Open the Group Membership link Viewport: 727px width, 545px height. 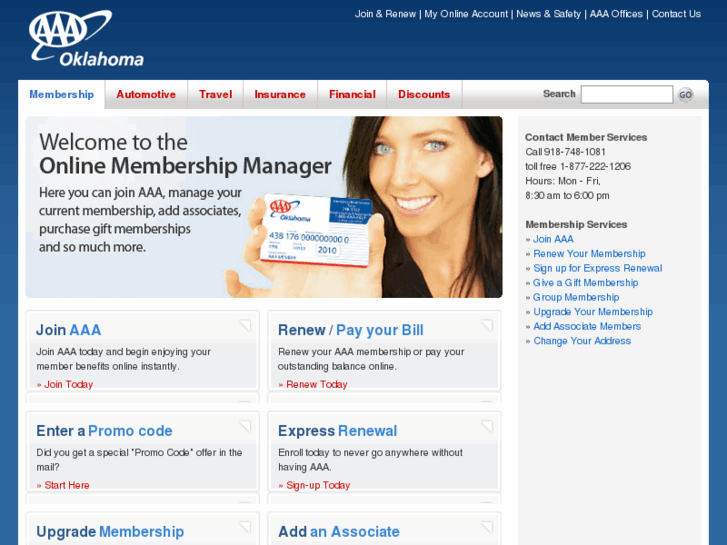pos(576,297)
